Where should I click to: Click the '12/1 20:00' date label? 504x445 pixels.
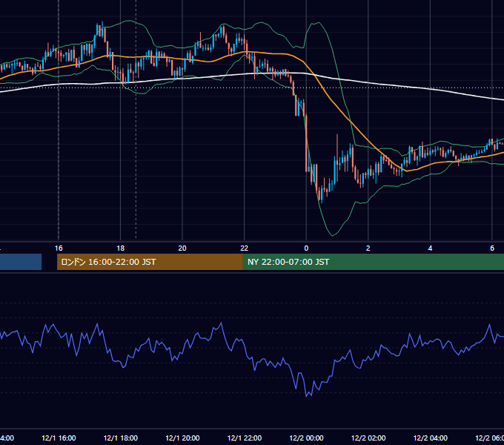point(182,438)
